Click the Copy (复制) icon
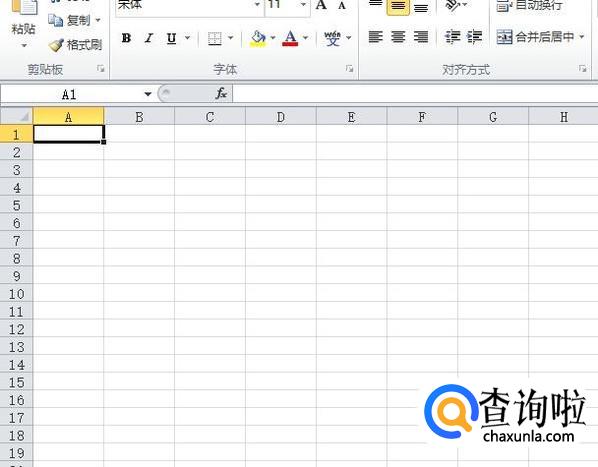The image size is (598, 467). tap(55, 20)
